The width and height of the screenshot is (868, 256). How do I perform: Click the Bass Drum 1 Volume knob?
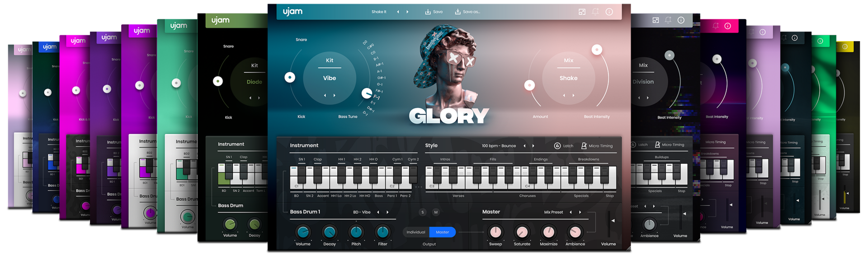pos(303,232)
